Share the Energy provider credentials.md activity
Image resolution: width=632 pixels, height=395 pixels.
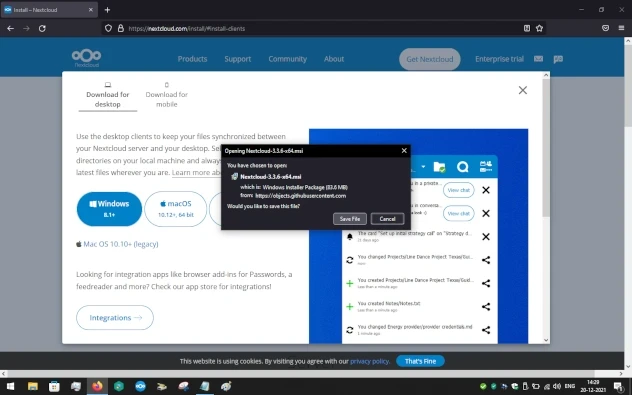click(486, 330)
